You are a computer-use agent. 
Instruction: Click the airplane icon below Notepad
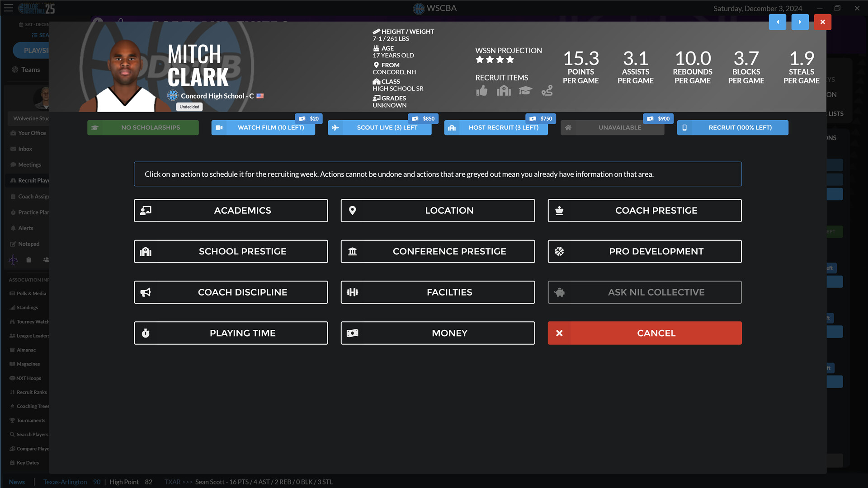(x=13, y=260)
